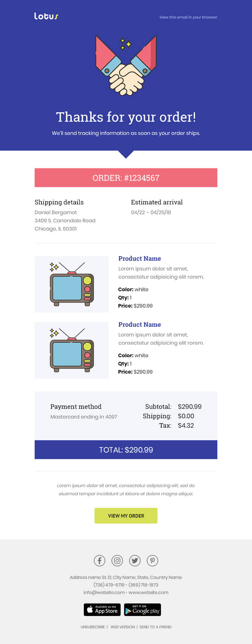This screenshot has width=252, height=644.
Task: Open the Instagram social icon
Action: 117,560
